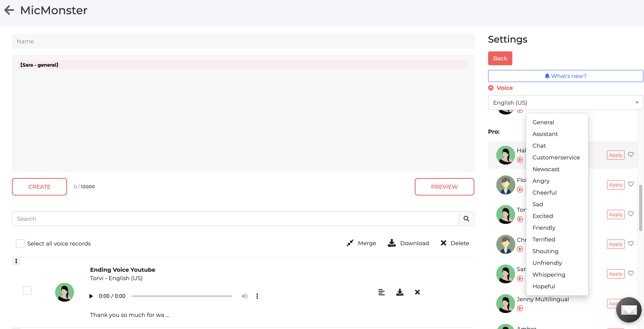
Task: Show text of Ending Voice Youtube record
Action: click(381, 292)
